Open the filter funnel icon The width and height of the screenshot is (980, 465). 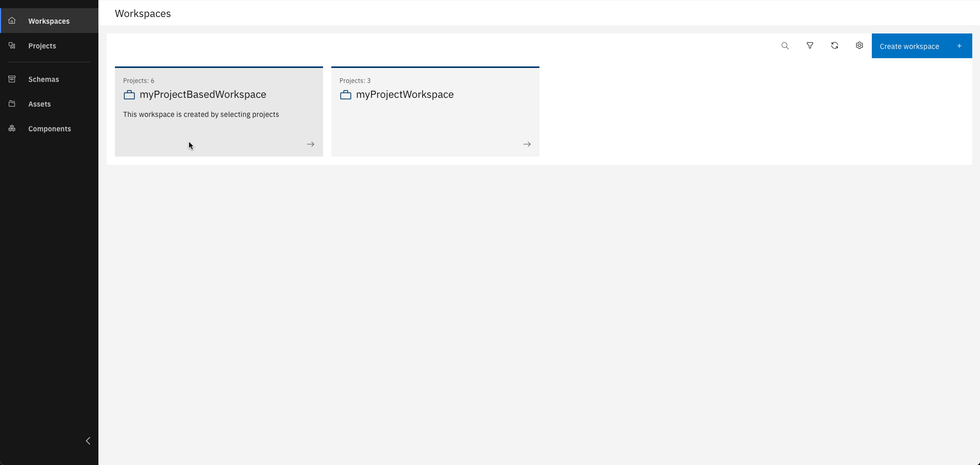pyautogui.click(x=809, y=46)
